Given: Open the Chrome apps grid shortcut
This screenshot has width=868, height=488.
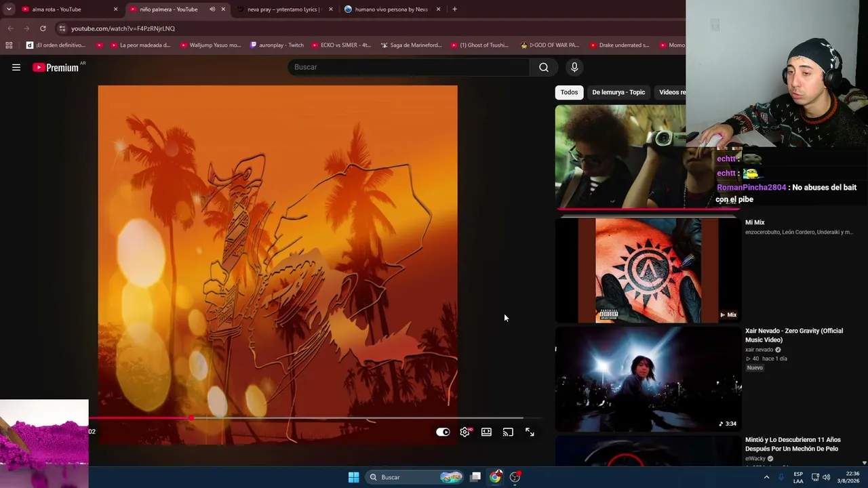Looking at the screenshot, I should tap(9, 45).
